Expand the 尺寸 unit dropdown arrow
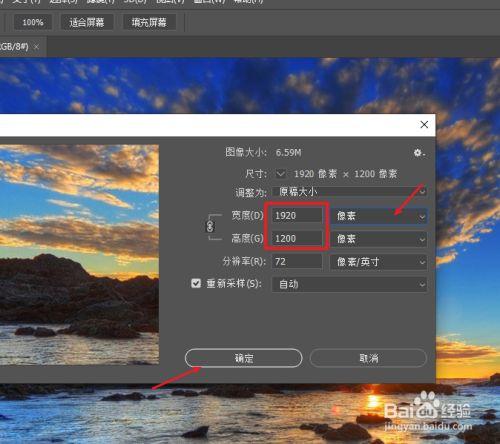 tap(281, 174)
